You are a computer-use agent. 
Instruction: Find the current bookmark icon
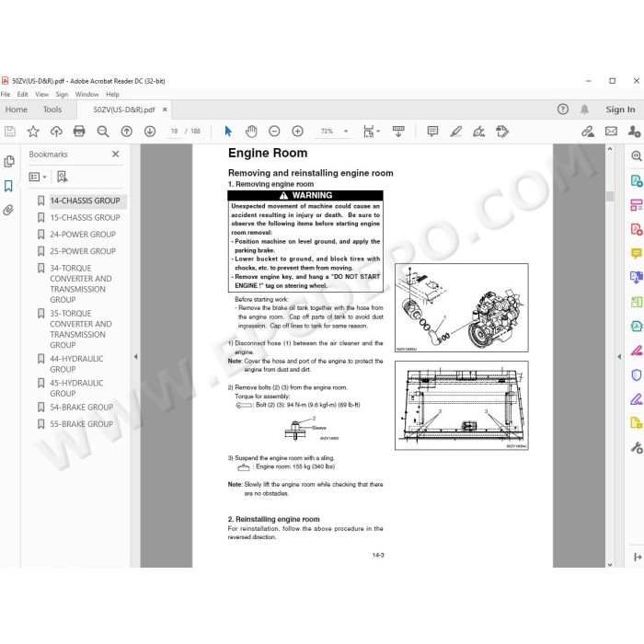(x=62, y=177)
